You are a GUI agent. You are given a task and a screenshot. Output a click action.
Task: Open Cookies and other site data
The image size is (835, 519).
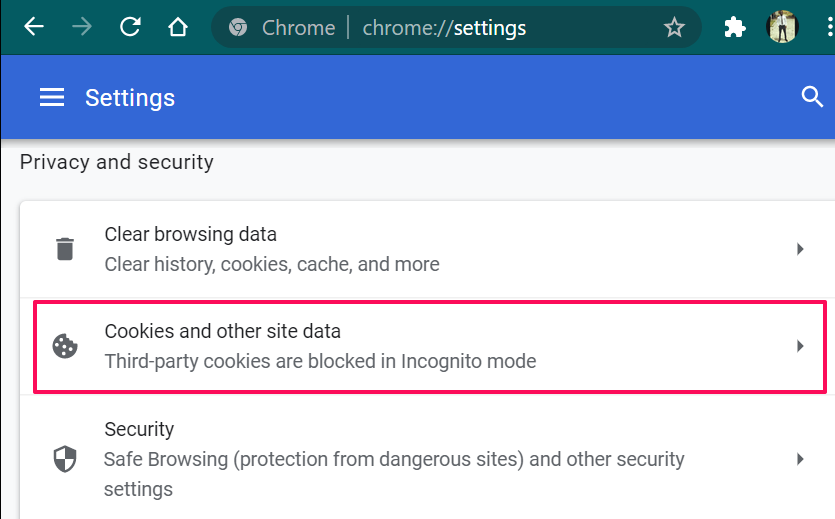tap(320, 346)
